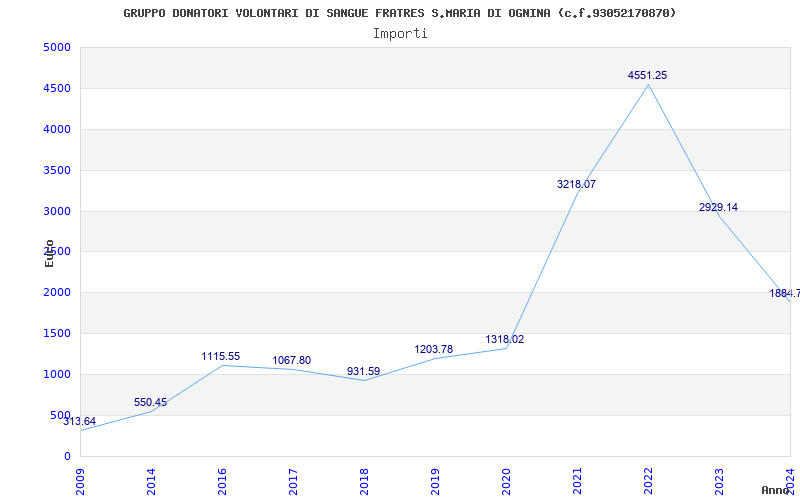Click data label 1318.02
Image resolution: width=800 pixels, height=500 pixels.
pyautogui.click(x=505, y=339)
